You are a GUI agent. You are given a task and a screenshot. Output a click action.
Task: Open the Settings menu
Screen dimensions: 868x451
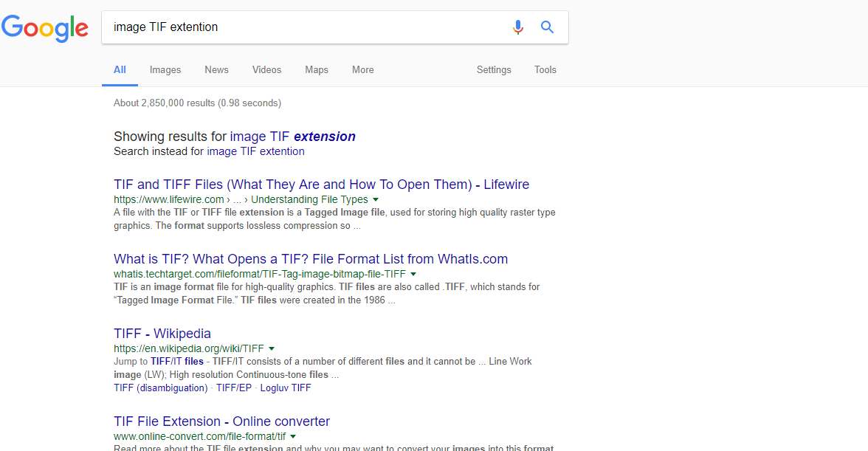(x=494, y=70)
